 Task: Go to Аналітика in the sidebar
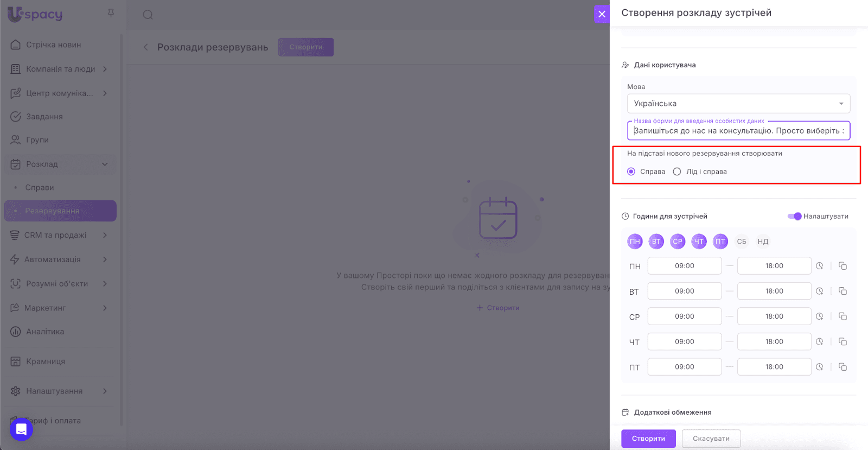coord(45,332)
